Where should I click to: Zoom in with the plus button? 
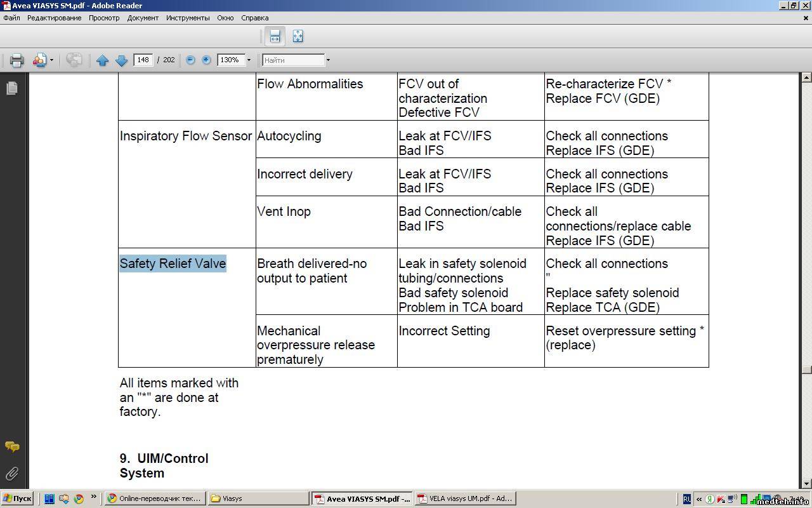click(206, 60)
